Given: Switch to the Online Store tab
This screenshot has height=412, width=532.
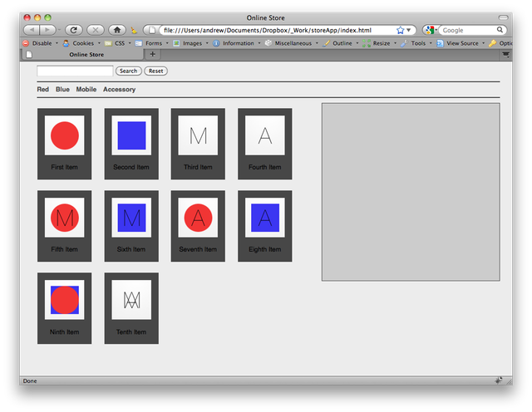Looking at the screenshot, I should [86, 54].
